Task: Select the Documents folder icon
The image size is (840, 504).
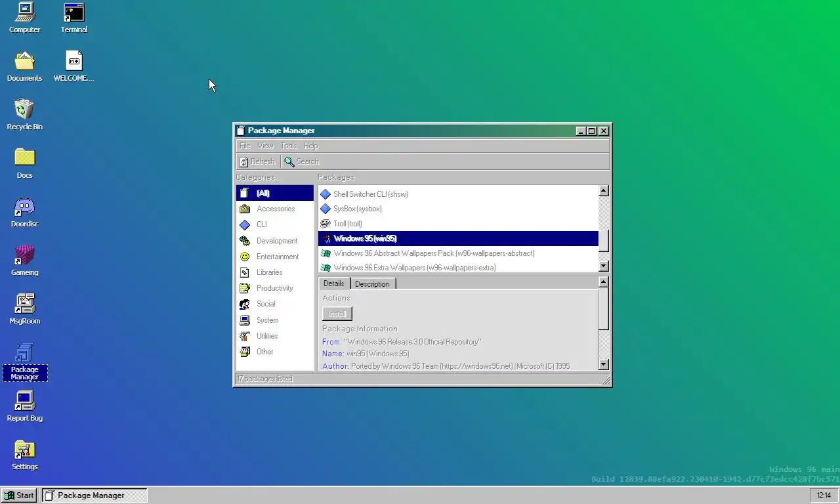Action: pyautogui.click(x=24, y=66)
